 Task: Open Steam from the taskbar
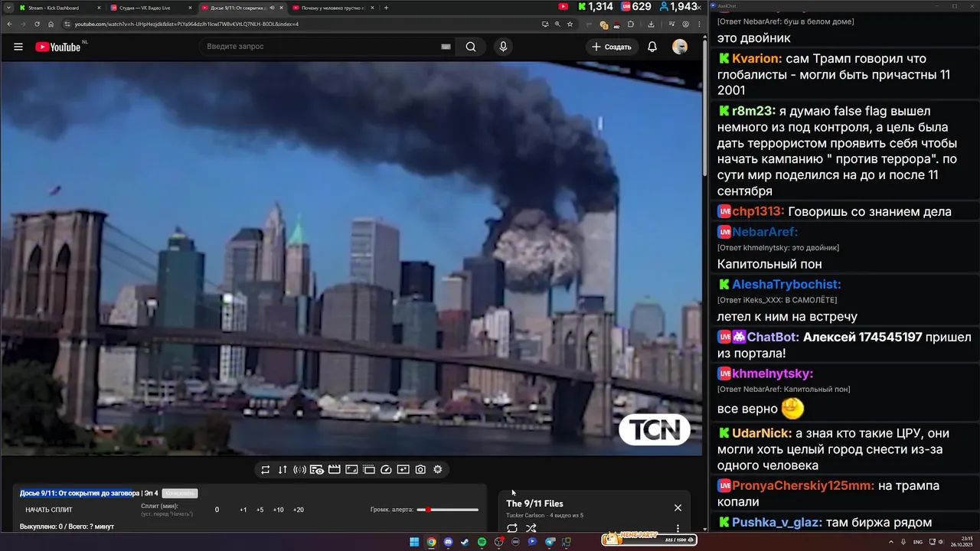pos(465,542)
